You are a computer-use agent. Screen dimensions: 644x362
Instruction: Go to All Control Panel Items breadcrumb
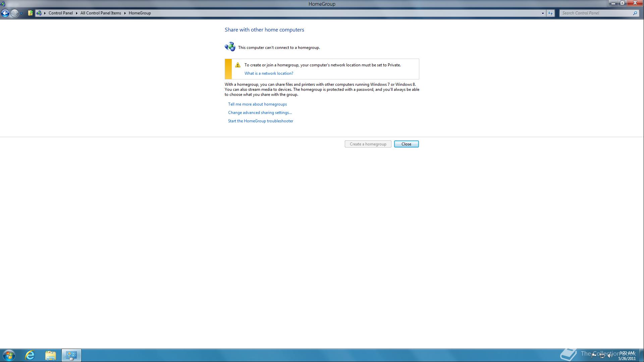(x=101, y=13)
